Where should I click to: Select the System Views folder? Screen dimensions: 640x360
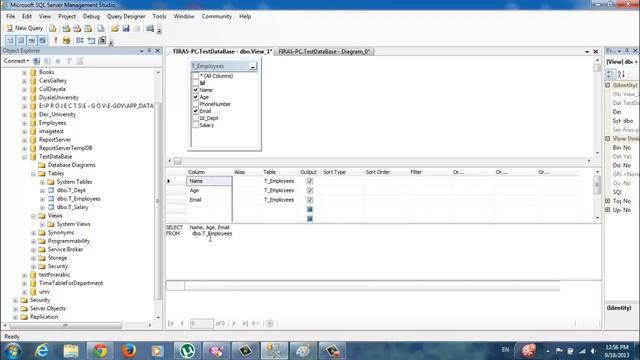pos(73,224)
